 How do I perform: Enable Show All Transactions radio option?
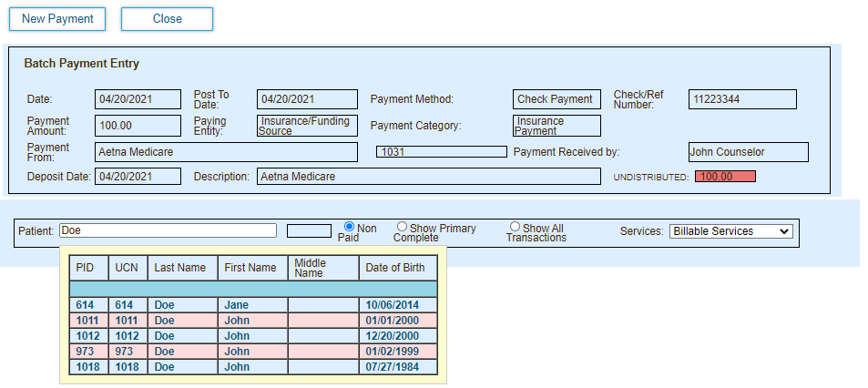click(x=515, y=227)
